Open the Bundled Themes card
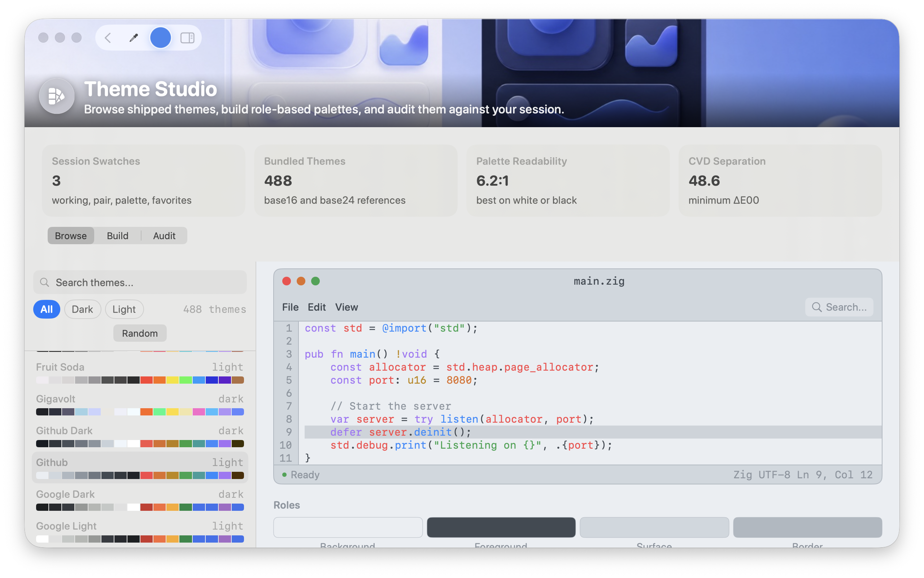Viewport: 924px width, 578px height. [x=356, y=180]
